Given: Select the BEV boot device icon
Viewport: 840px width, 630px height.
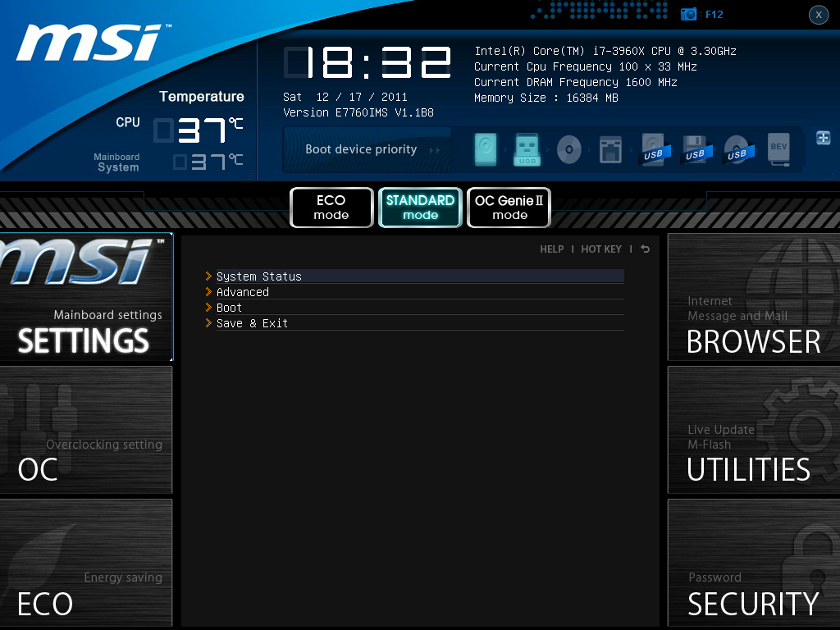Looking at the screenshot, I should point(778,149).
